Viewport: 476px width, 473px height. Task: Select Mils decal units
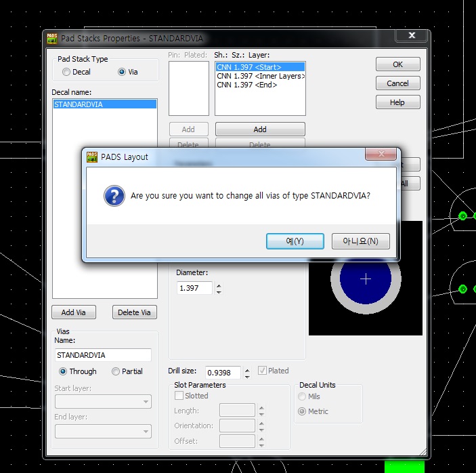(302, 396)
